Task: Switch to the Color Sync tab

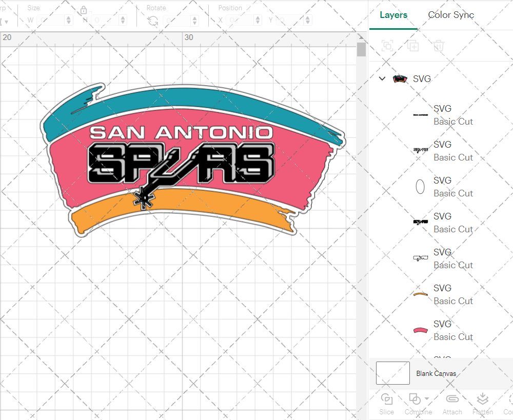Action: point(451,15)
